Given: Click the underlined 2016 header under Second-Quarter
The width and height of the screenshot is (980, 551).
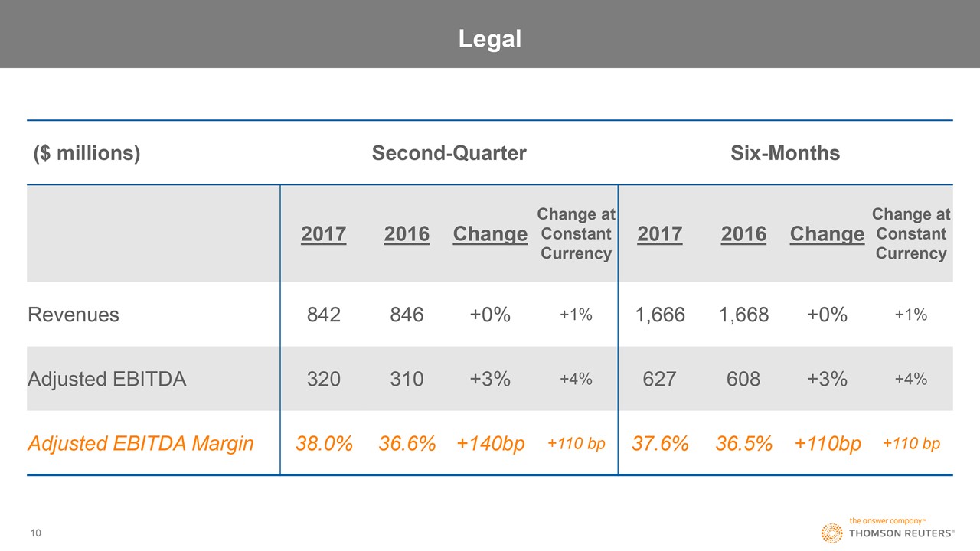Looking at the screenshot, I should click(407, 233).
